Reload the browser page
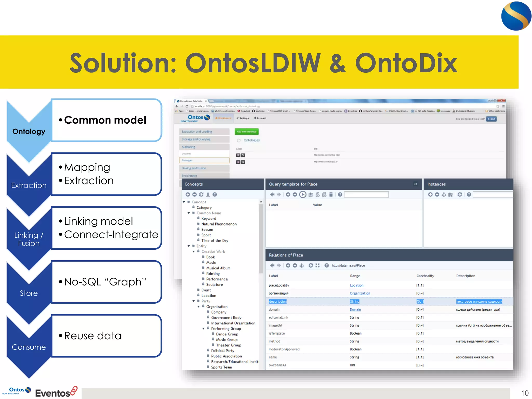The image size is (532, 399). pos(187,106)
